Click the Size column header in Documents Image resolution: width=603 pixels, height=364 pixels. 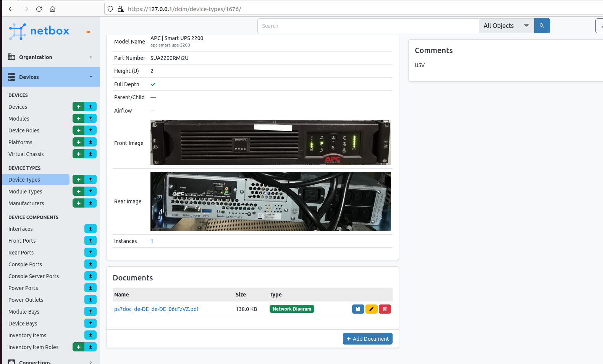241,295
